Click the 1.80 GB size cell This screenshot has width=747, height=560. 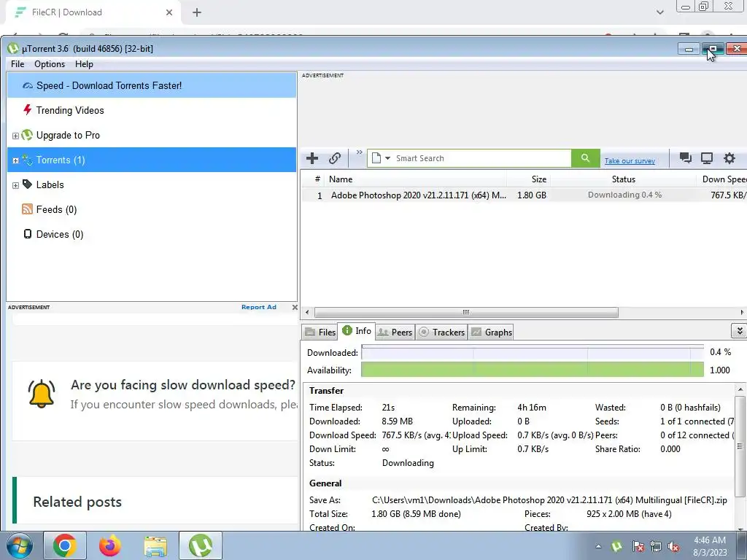point(532,195)
